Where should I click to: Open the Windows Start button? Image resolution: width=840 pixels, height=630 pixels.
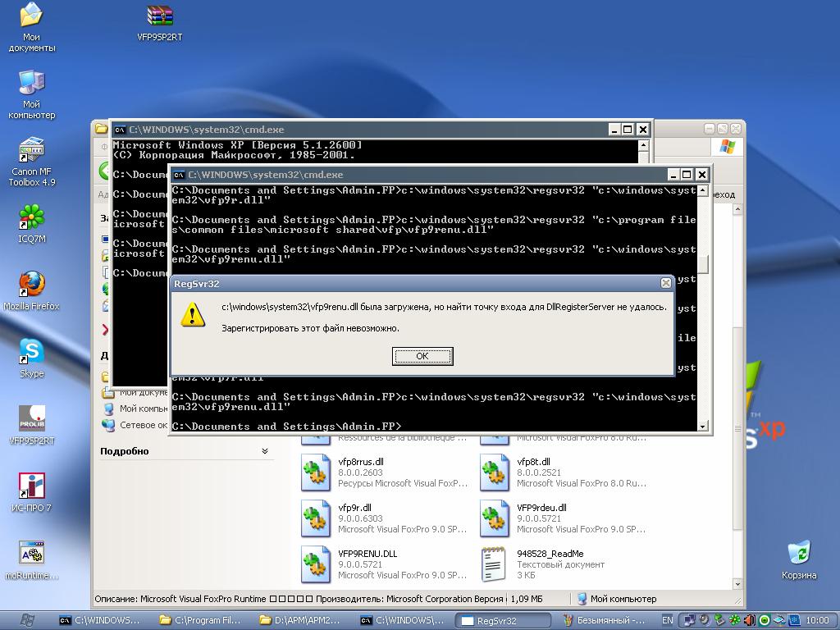27,620
